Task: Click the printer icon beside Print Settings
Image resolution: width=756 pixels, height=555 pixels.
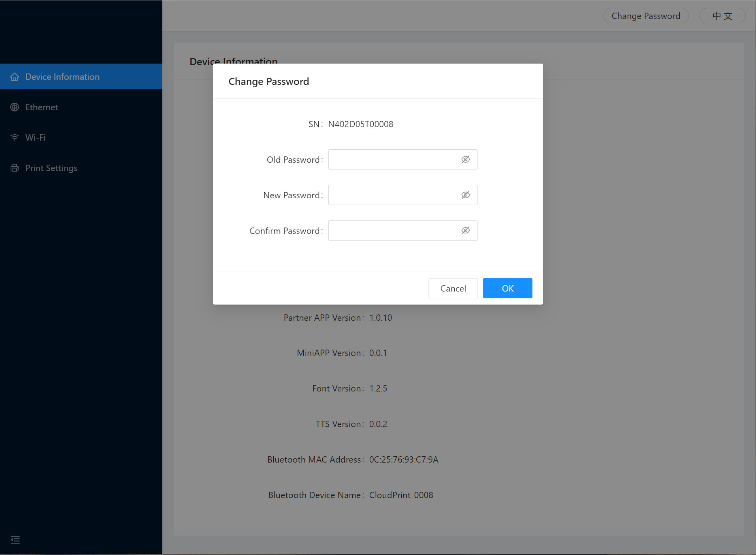Action: [15, 168]
